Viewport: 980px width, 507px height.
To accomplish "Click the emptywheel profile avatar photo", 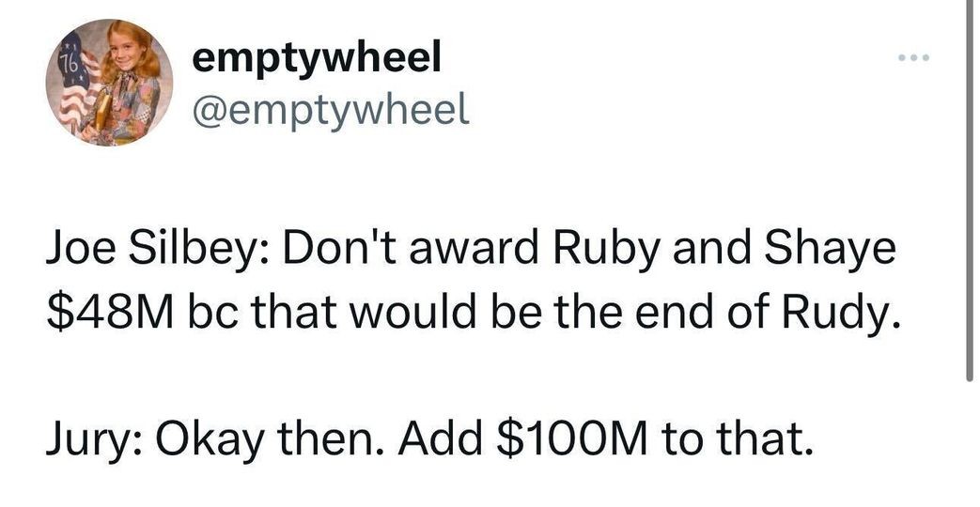I will point(113,84).
